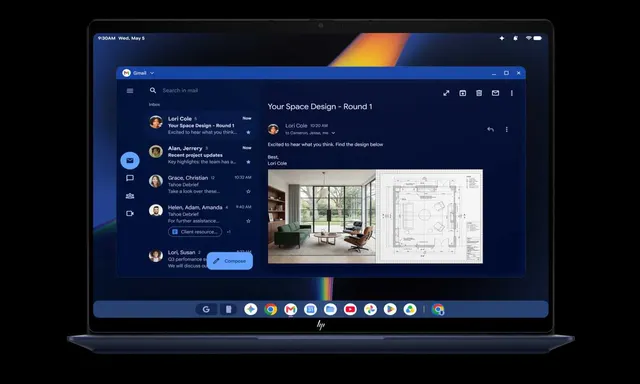
Task: Click Gmail icon in the shelf
Action: [x=290, y=309]
